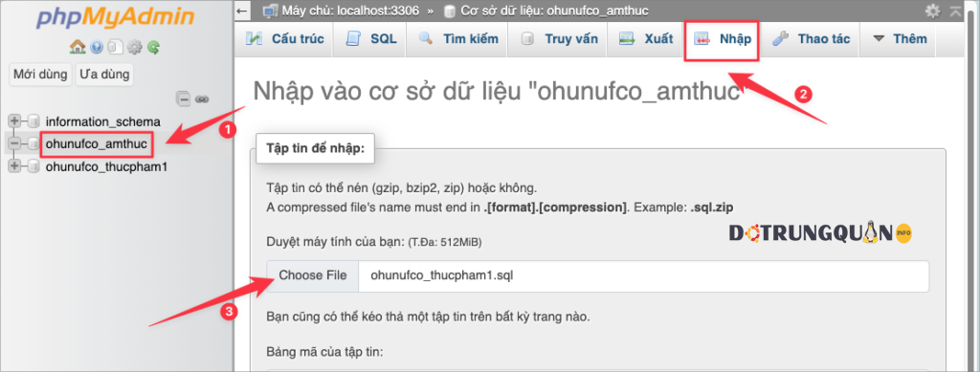Select ohunufco_amthuc database in the tree
This screenshot has width=980, height=372.
97,144
